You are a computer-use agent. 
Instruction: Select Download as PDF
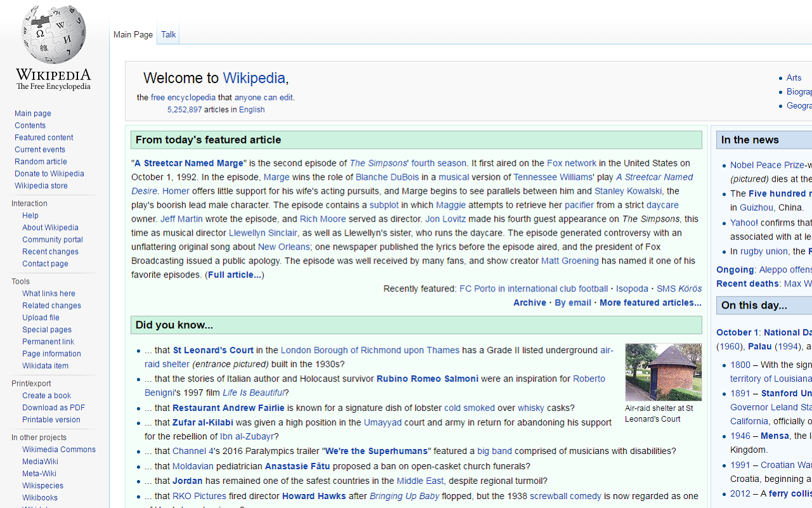click(53, 408)
